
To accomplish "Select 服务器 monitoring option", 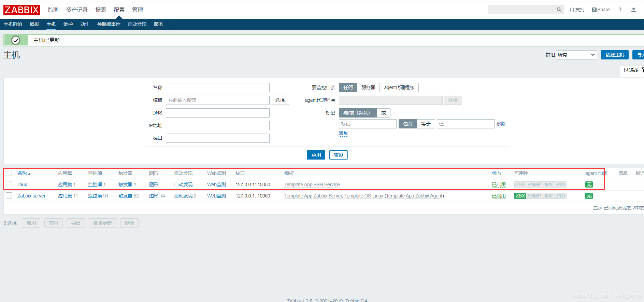I will click(368, 87).
